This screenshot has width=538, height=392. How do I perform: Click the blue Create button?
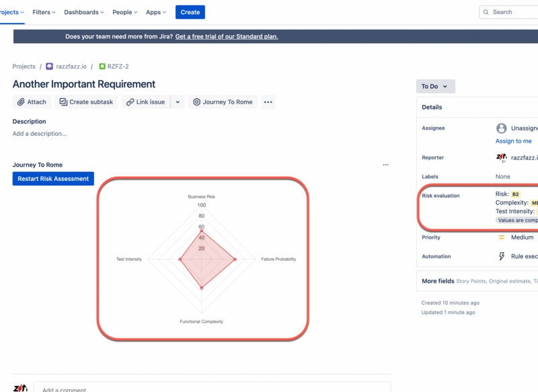[x=190, y=12]
